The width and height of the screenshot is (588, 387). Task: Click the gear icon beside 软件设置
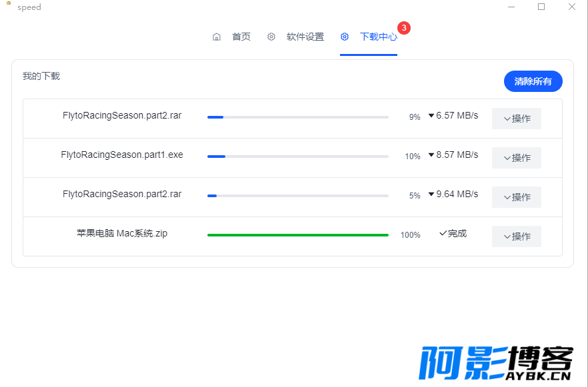(x=271, y=37)
